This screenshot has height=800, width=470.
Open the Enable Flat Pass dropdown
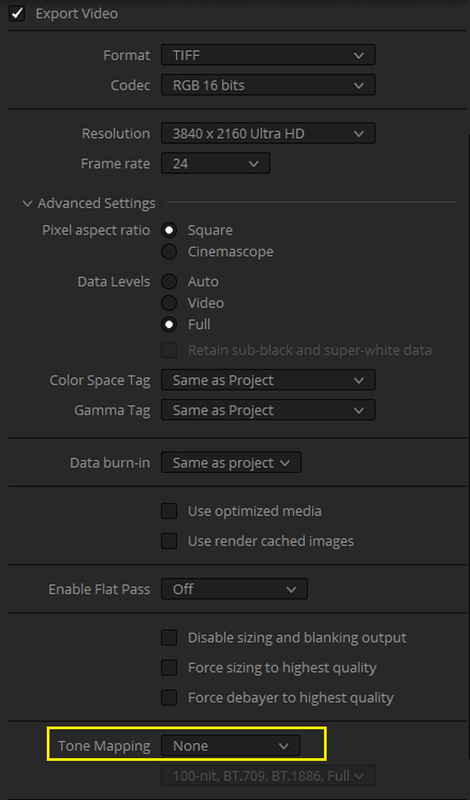pos(234,589)
